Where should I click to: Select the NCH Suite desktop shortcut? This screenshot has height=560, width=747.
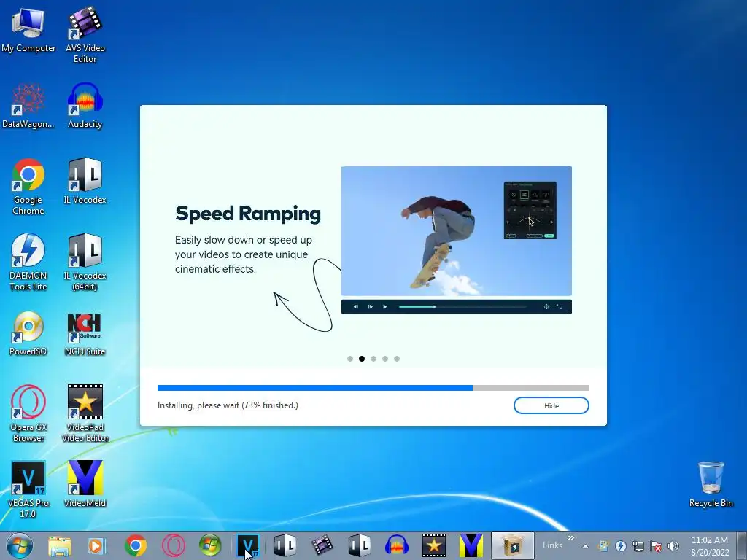pyautogui.click(x=85, y=332)
